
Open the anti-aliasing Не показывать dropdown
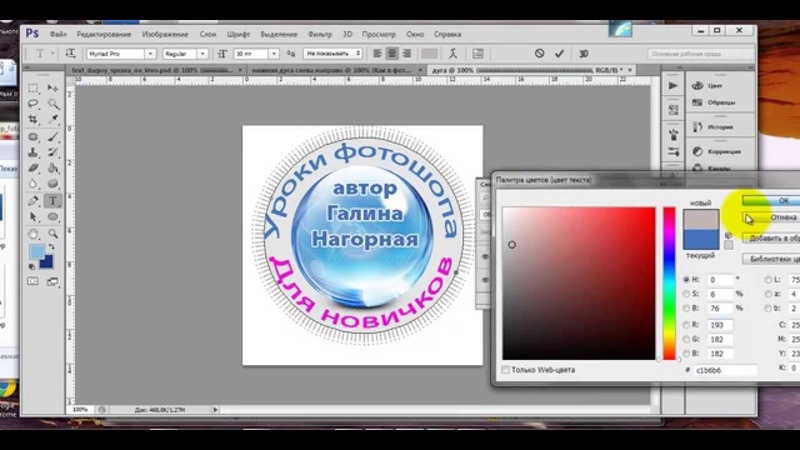coord(333,54)
